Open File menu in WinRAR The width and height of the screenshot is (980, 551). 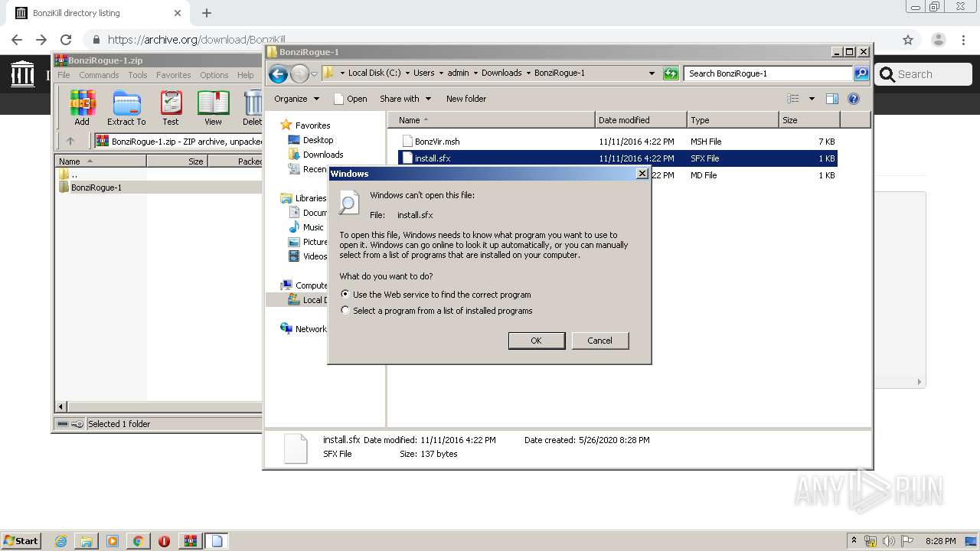click(64, 75)
